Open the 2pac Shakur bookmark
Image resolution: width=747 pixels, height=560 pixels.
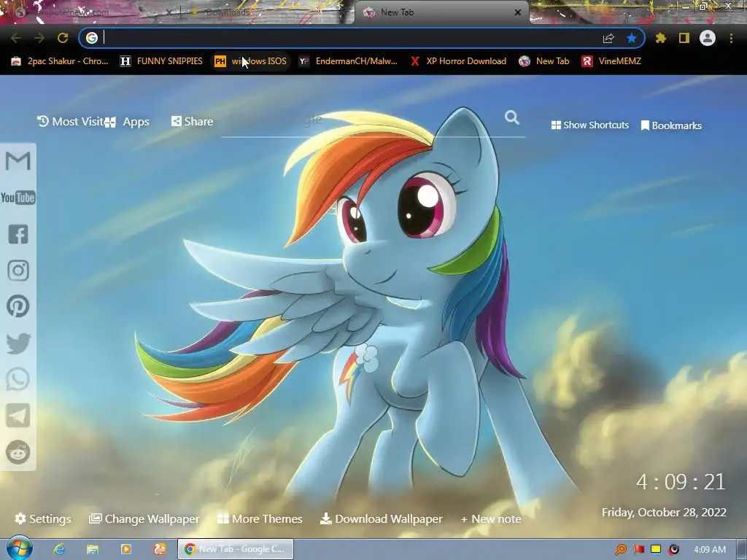click(x=60, y=61)
